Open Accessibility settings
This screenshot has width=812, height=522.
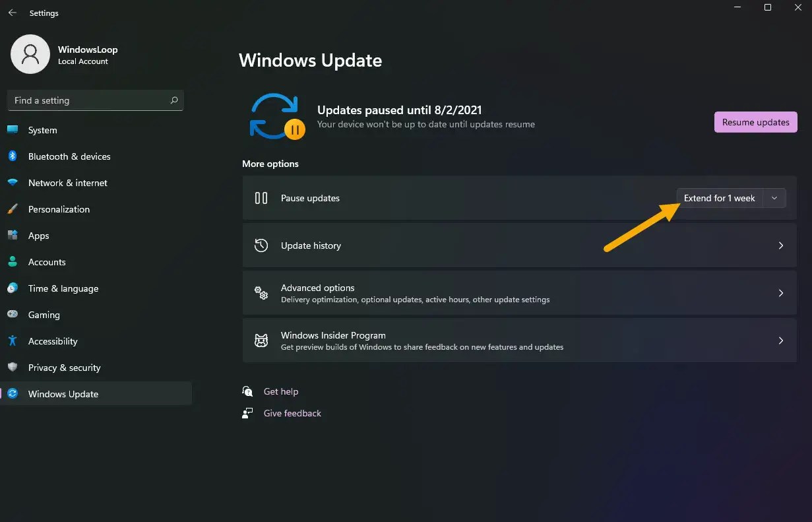pyautogui.click(x=96, y=341)
